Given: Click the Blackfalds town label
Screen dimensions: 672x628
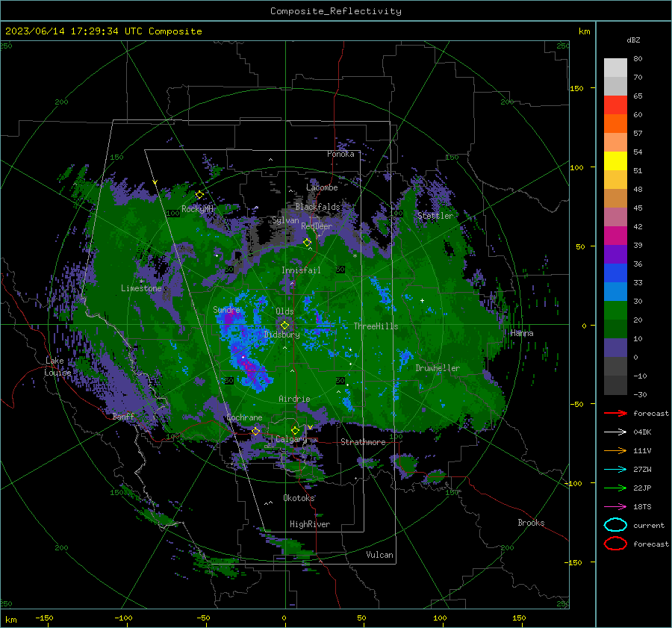Looking at the screenshot, I should 317,207.
